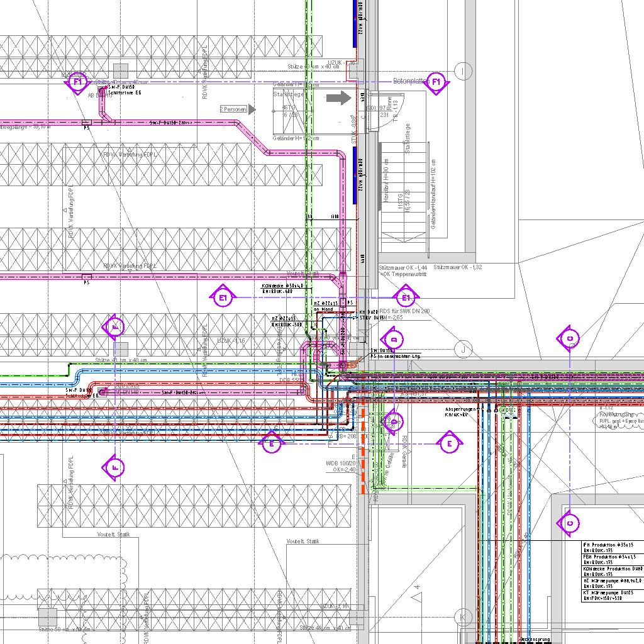
Task: Click the left F1 section marker
Action: (x=77, y=82)
